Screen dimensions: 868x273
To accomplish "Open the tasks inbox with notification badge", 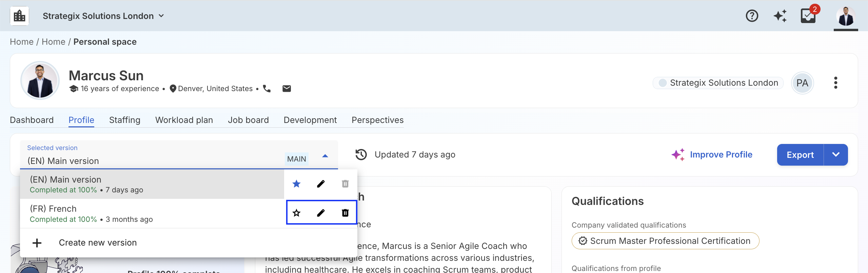I will tap(808, 16).
